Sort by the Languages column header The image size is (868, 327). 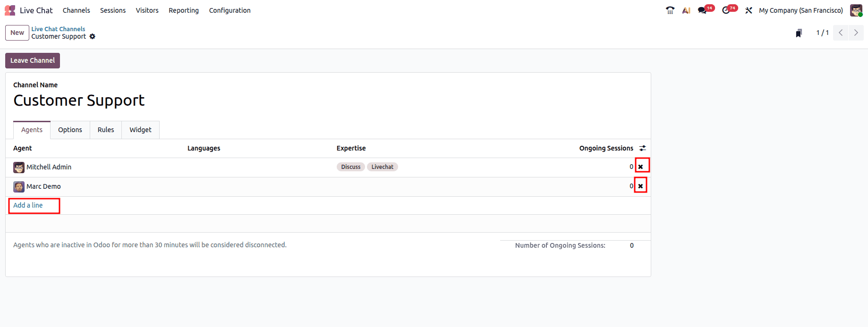[x=204, y=148]
